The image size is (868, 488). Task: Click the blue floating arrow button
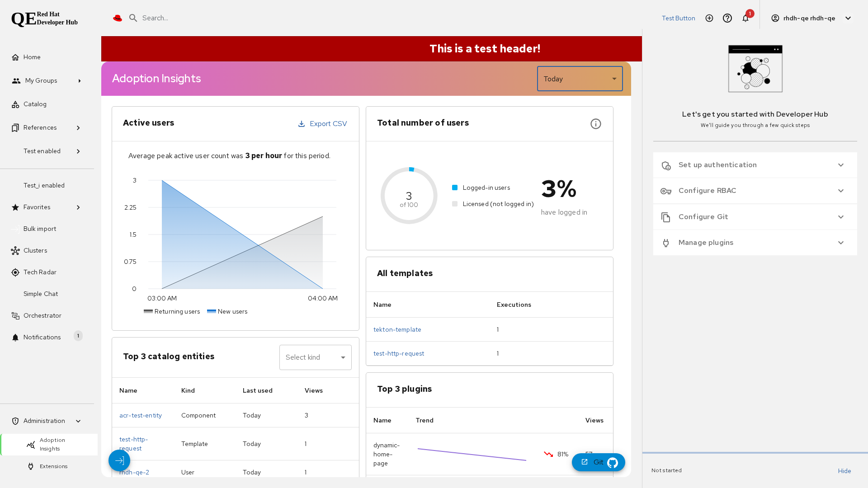[x=119, y=460]
